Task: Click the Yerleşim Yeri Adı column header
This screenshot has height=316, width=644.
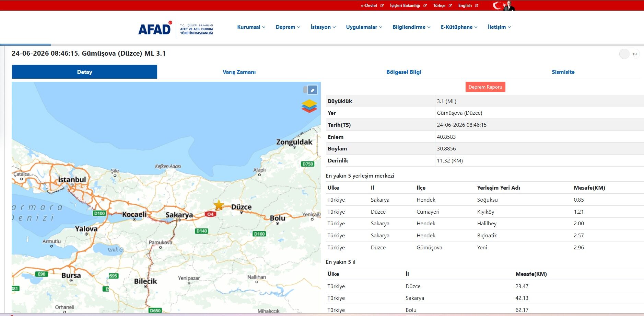Action: point(498,188)
